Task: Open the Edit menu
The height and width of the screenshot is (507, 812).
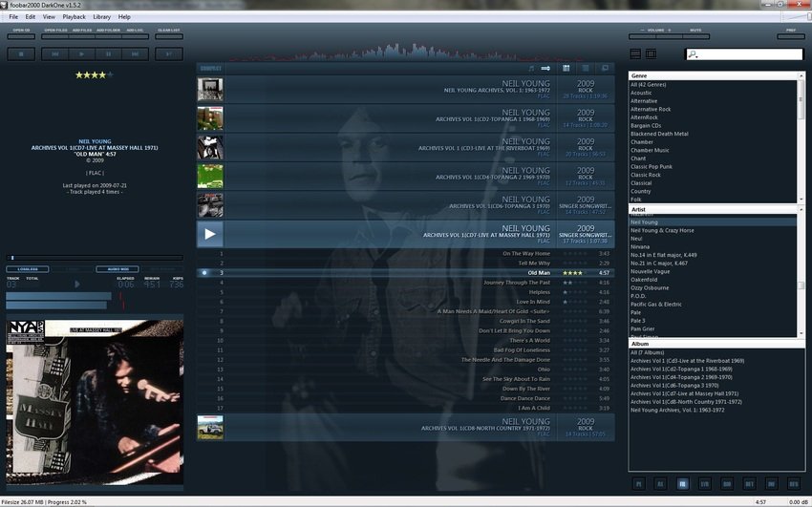Action: tap(30, 16)
